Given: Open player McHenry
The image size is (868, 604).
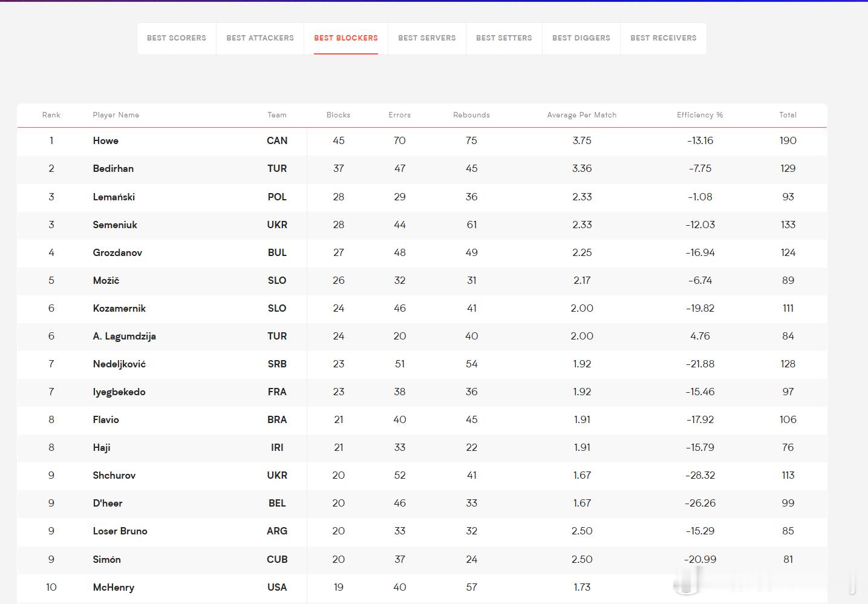Looking at the screenshot, I should pyautogui.click(x=114, y=588).
